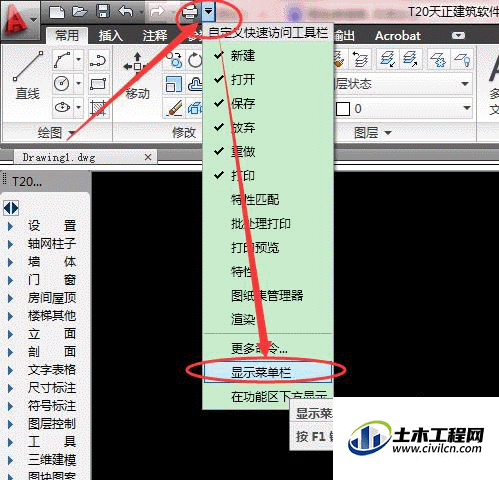The width and height of the screenshot is (499, 480).
Task: Select the Arc drawing tool icon
Action: coord(62,60)
